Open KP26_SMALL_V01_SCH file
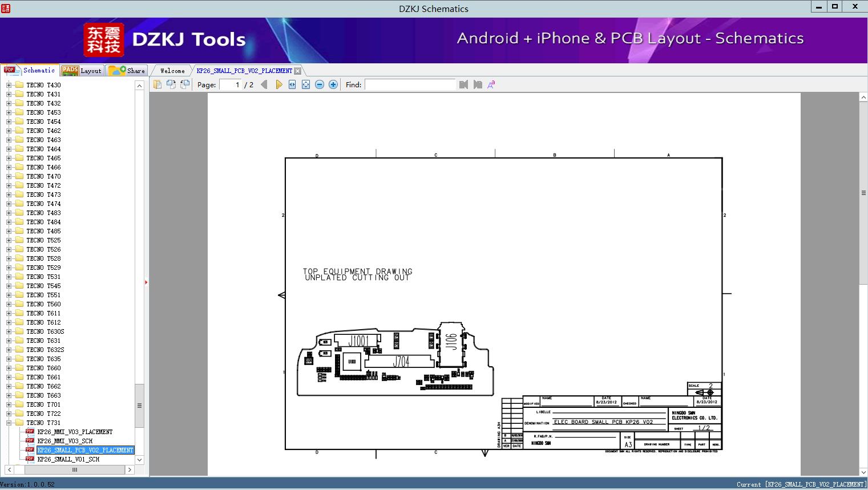Screen dimensions: 868x490 click(x=68, y=459)
